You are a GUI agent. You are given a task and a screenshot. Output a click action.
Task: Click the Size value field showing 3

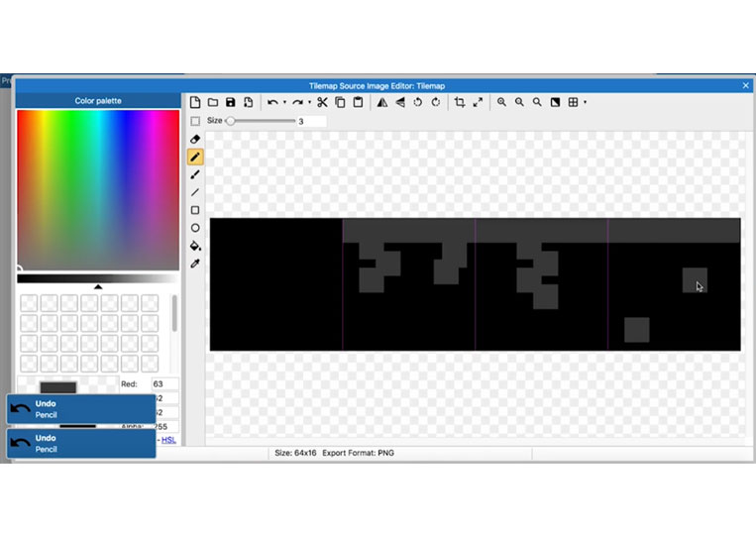311,121
